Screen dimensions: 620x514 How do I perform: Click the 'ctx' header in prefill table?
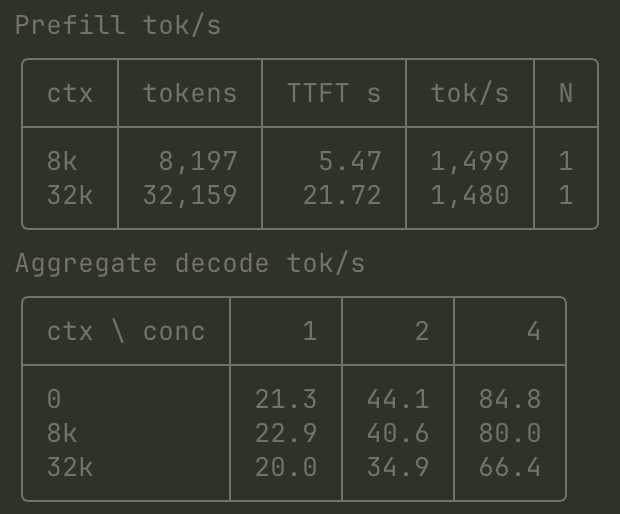(70, 94)
